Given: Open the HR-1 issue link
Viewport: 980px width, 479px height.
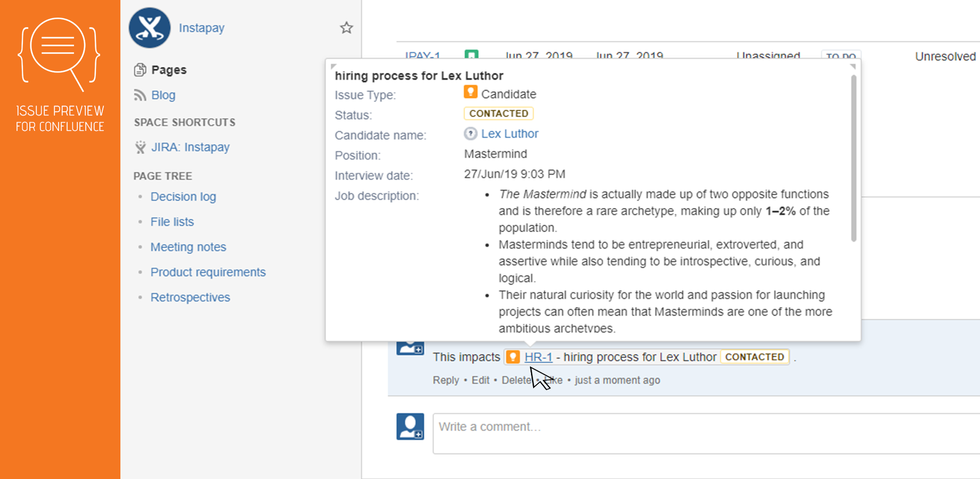Looking at the screenshot, I should pyautogui.click(x=538, y=357).
